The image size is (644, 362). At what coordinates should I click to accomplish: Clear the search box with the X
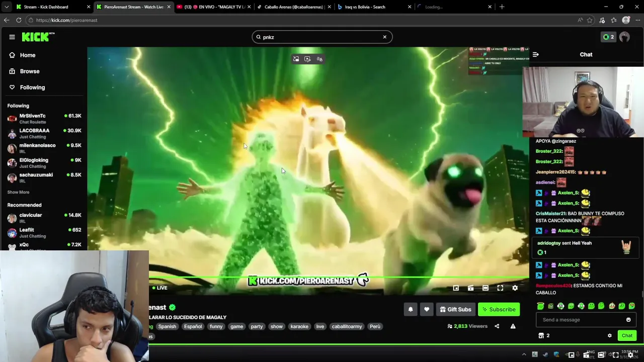pos(385,37)
